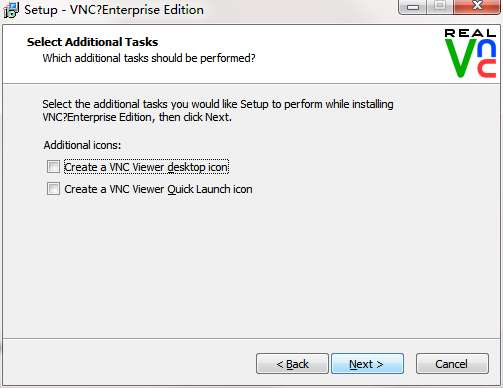Minimize the Setup window
The image size is (503, 388).
412,7
